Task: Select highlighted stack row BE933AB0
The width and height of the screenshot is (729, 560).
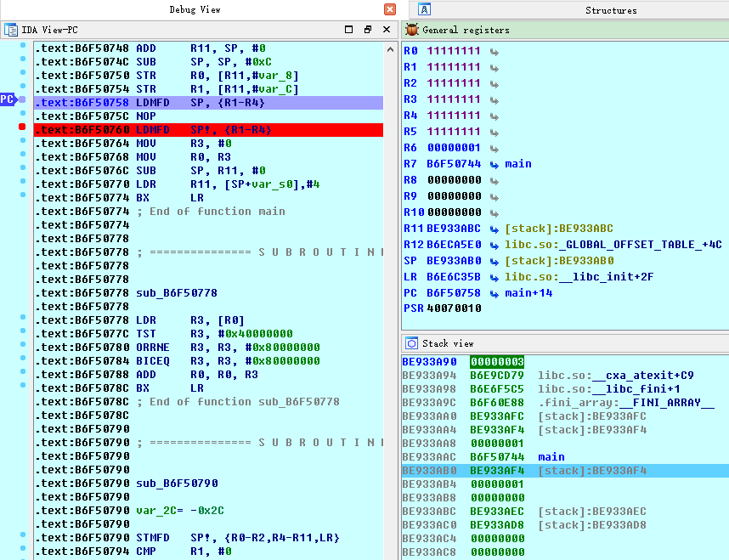Action: pyautogui.click(x=565, y=470)
